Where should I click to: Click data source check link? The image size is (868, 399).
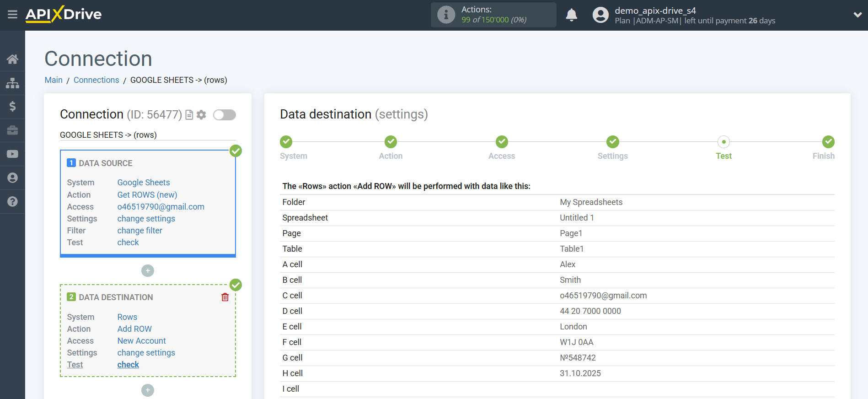128,243
